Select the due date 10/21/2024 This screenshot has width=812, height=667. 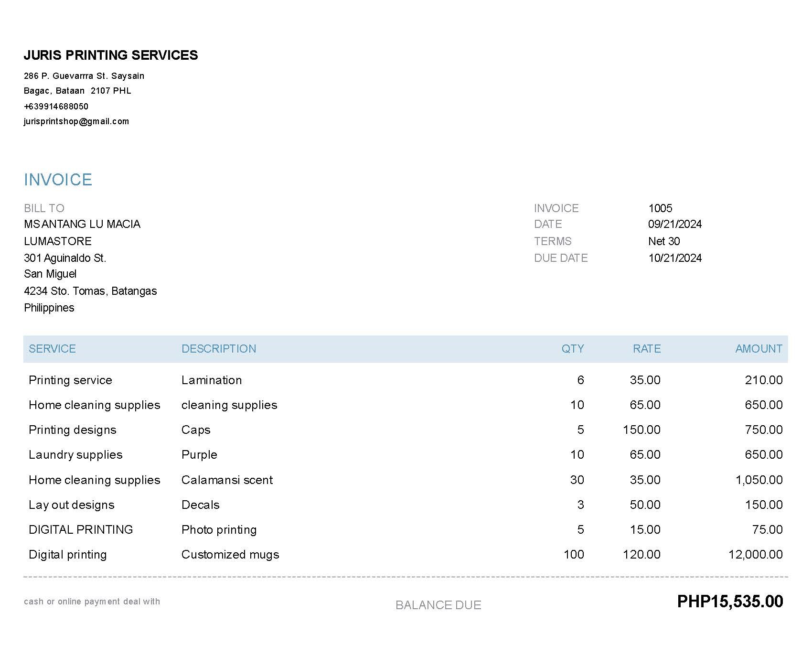point(674,258)
